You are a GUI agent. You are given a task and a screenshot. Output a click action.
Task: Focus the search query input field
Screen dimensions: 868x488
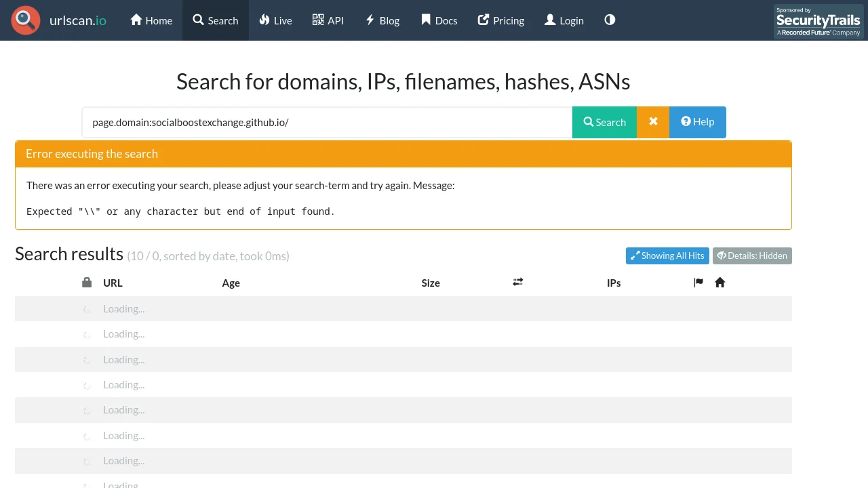[327, 122]
